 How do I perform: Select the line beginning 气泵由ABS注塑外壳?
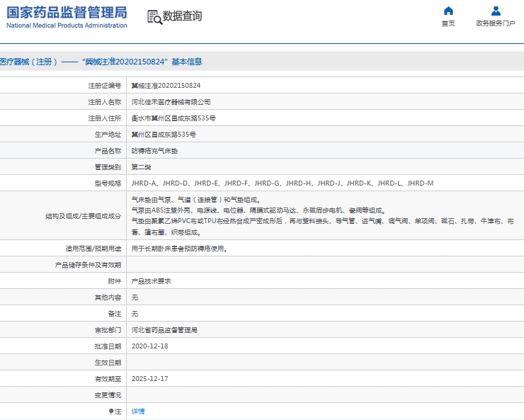[258, 210]
